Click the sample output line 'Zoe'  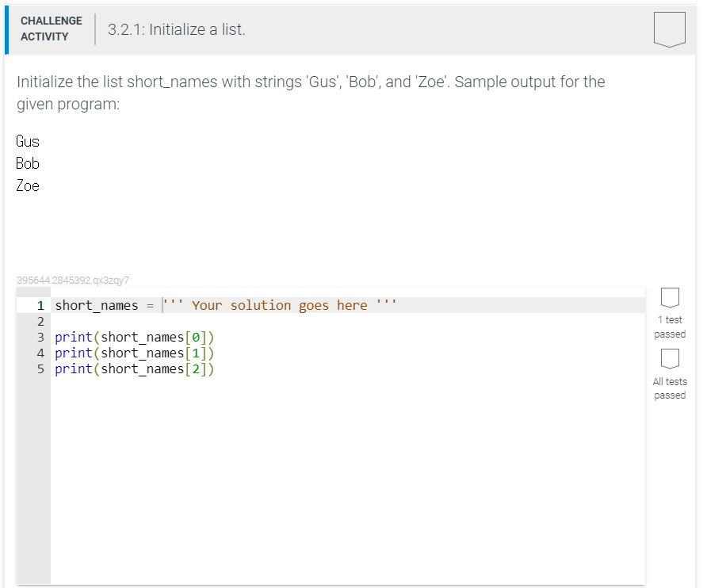pyautogui.click(x=28, y=185)
